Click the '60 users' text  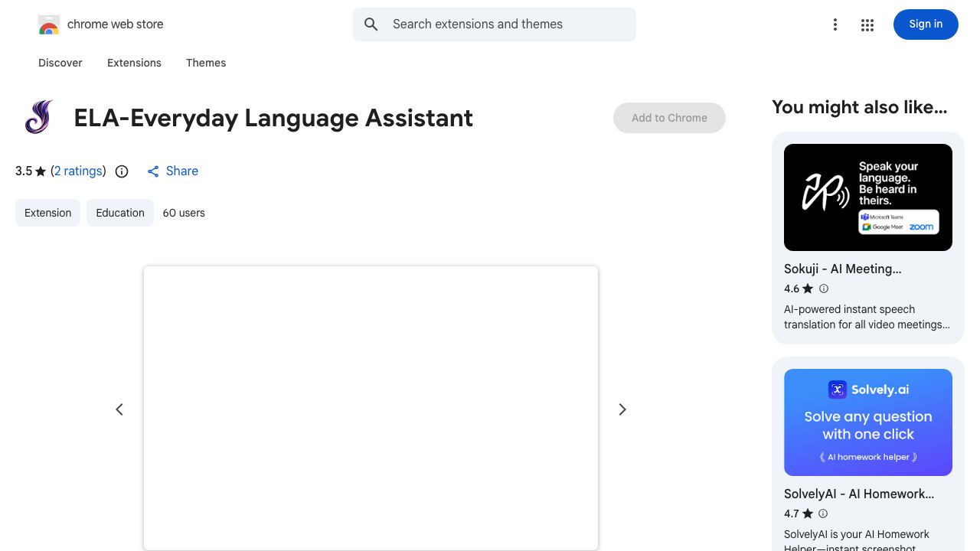184,213
